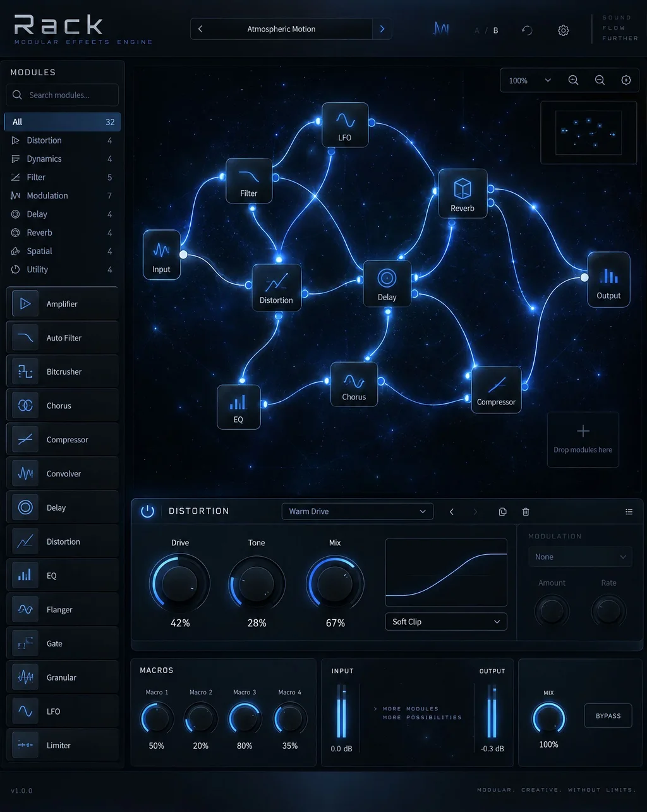
Task: Select the Output node on the canvas
Action: click(x=608, y=279)
